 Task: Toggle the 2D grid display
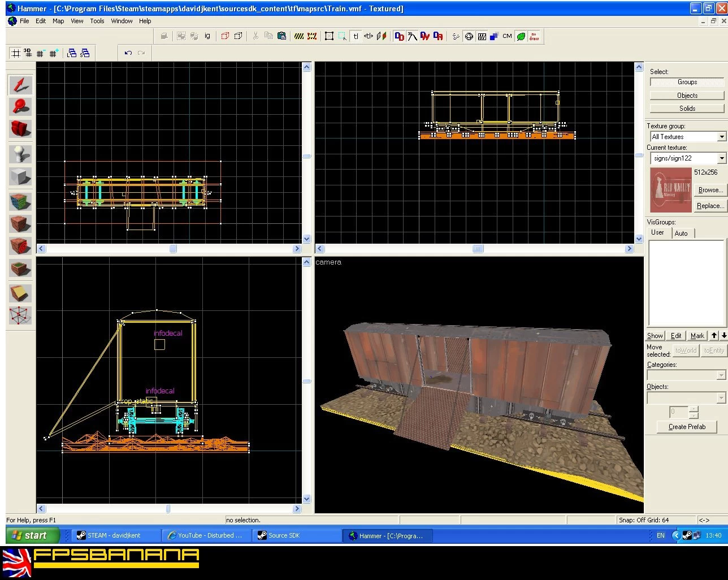16,53
